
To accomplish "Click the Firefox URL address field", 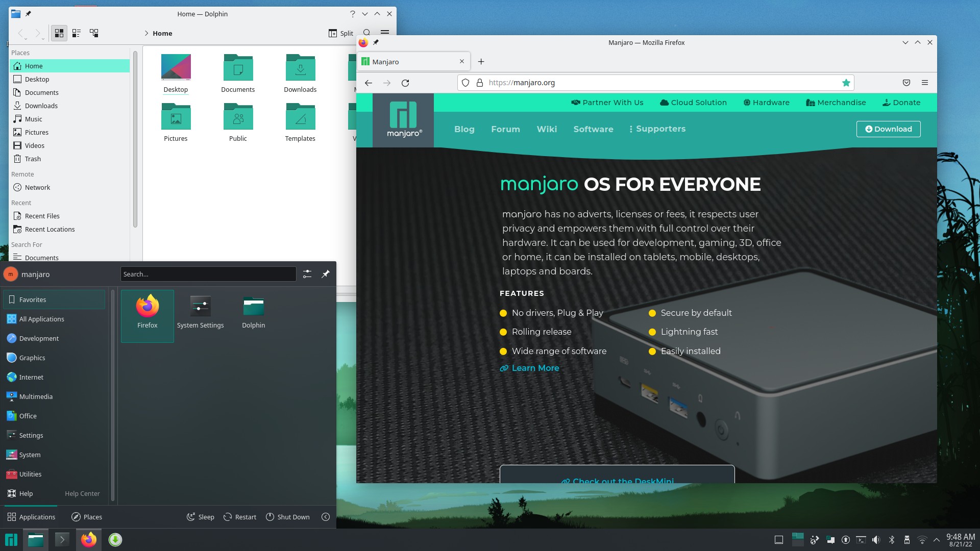I will coord(656,83).
